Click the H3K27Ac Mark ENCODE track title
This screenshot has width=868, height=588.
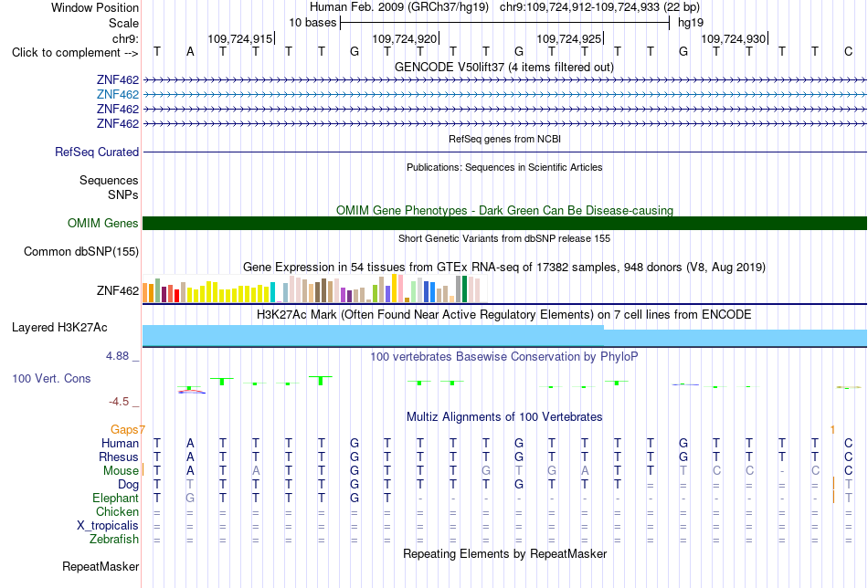(503, 315)
